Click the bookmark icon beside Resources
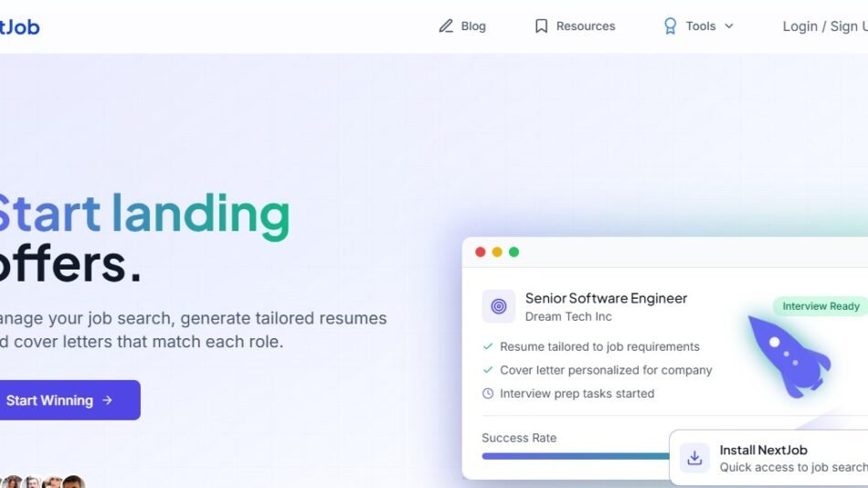Viewport: 868px width, 488px height. click(541, 27)
